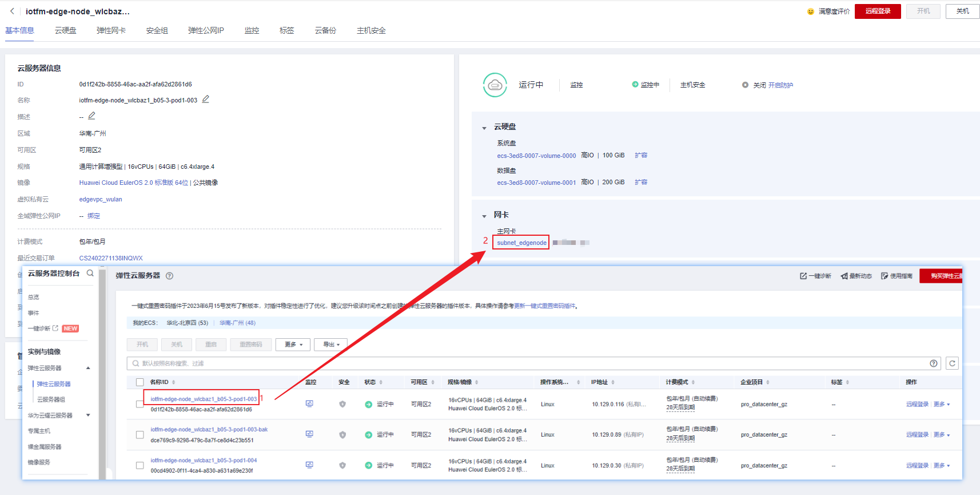The image size is (980, 495).
Task: Click the security shield icon for row pod1-004
Action: 342,465
